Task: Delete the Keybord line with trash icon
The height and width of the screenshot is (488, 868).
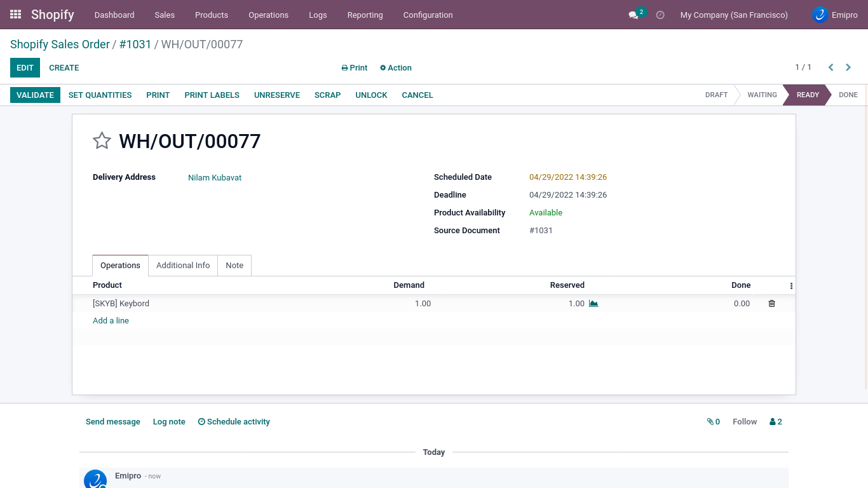Action: pos(771,304)
